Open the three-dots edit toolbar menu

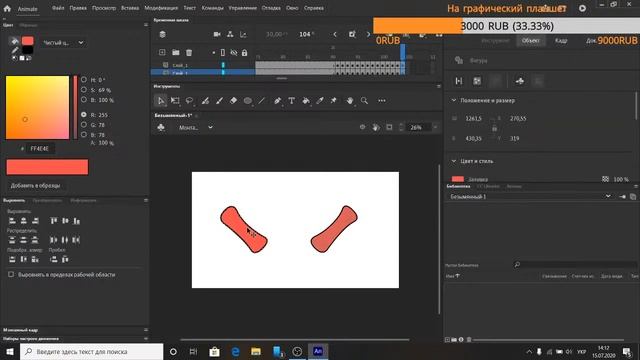(382, 101)
